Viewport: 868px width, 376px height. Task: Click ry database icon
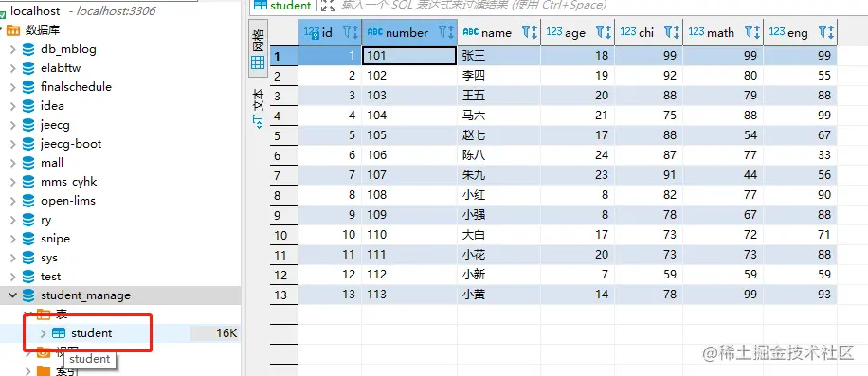pyautogui.click(x=28, y=220)
